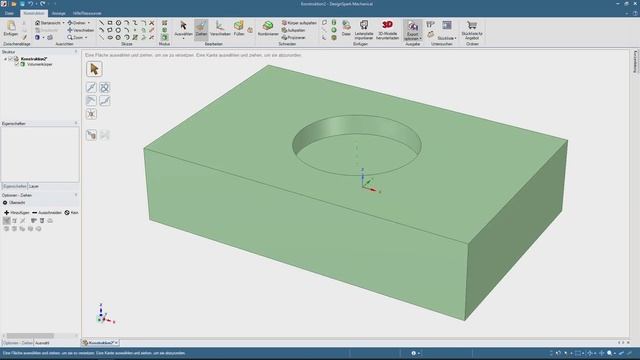Click the Save disk icon in title bar

[22, 4]
